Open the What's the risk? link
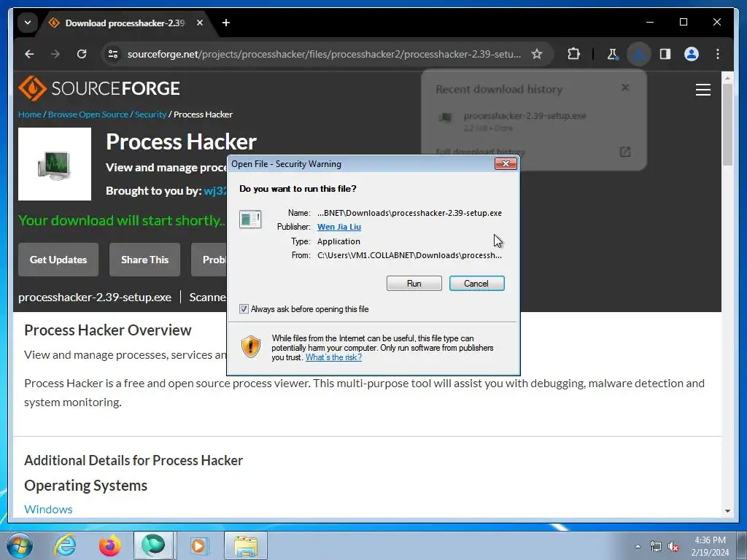 (x=333, y=357)
